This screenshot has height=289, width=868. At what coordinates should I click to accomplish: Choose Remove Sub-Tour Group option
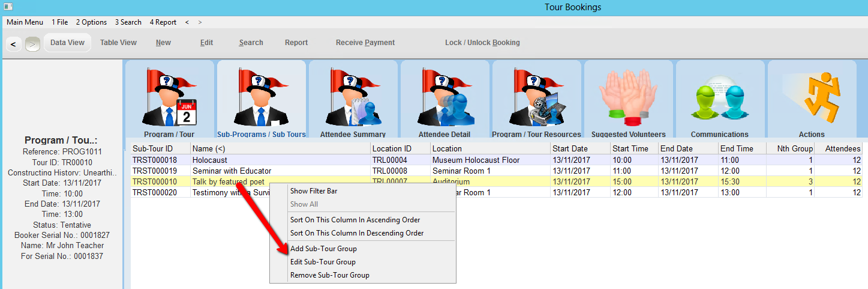(329, 275)
